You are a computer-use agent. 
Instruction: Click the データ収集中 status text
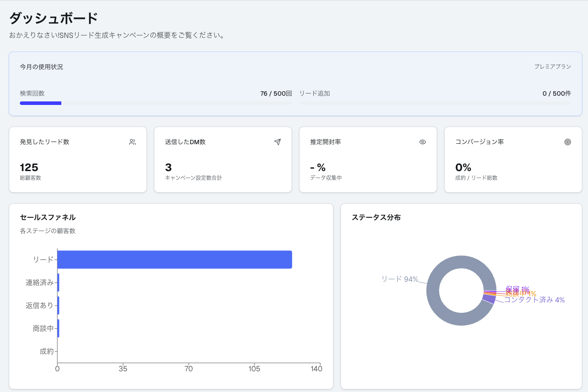point(326,178)
